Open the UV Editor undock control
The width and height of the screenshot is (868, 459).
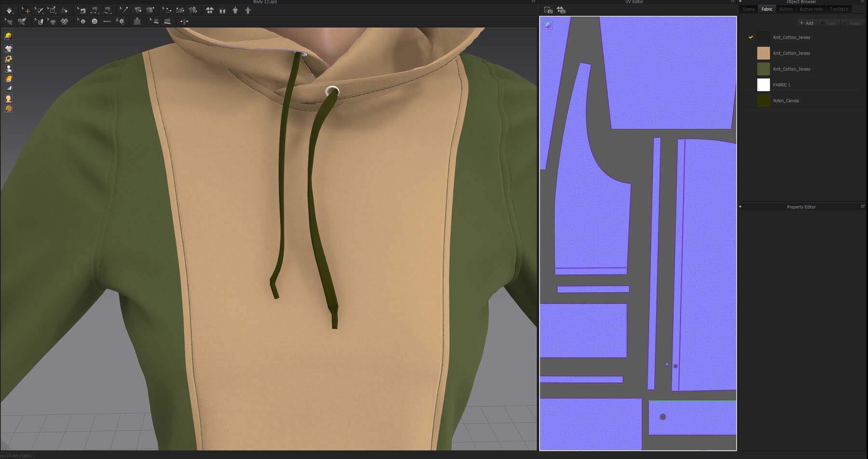(x=732, y=2)
